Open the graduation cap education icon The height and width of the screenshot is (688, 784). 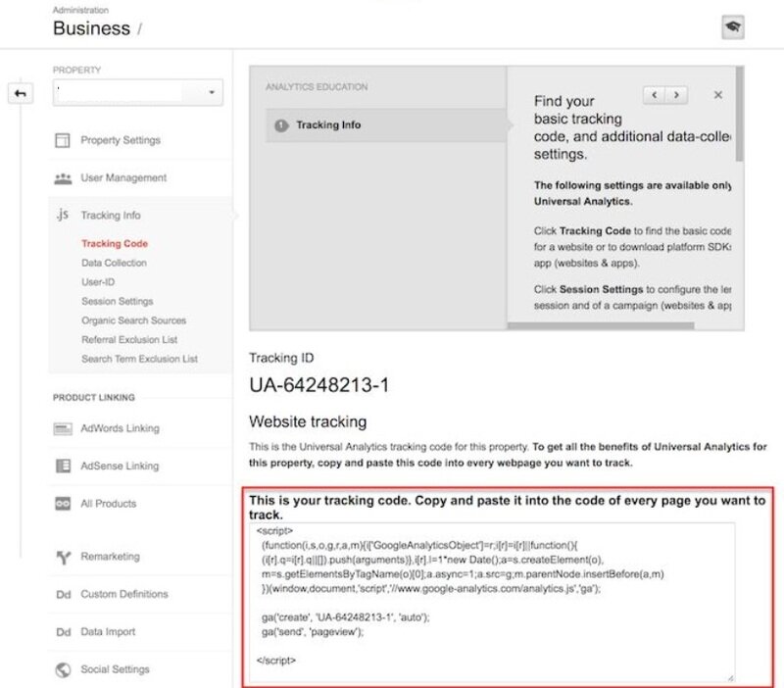732,27
